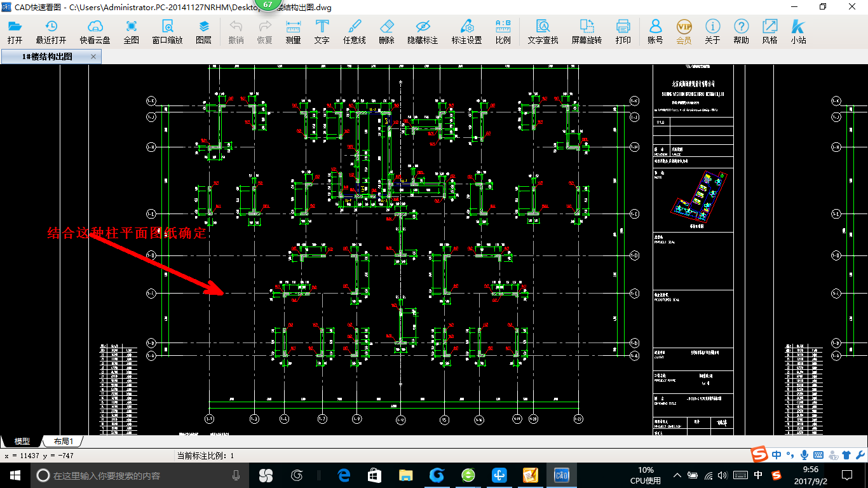Switch to the 布局1 layout tab
This screenshot has height=488, width=868.
pos(64,441)
